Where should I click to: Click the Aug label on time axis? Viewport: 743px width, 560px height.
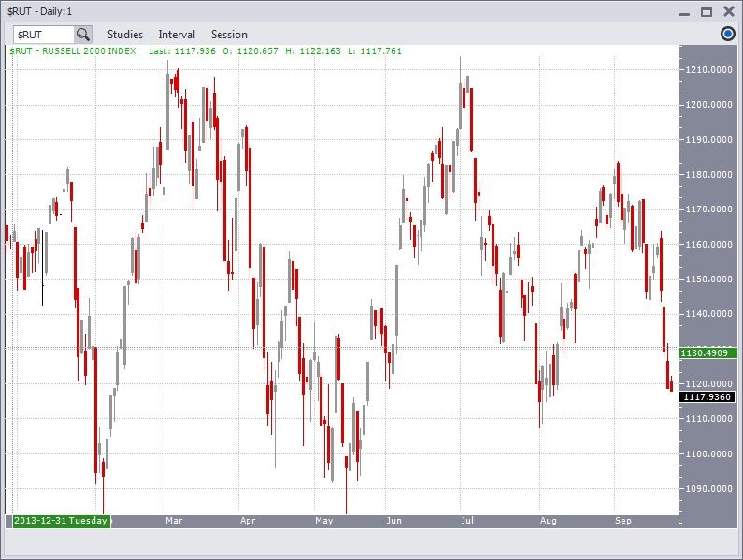(549, 520)
